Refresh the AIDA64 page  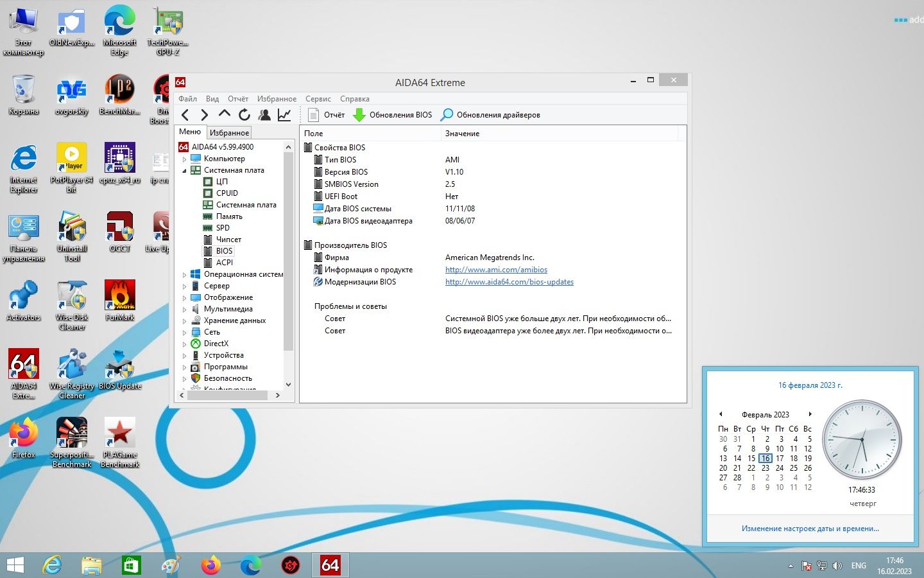coord(244,115)
